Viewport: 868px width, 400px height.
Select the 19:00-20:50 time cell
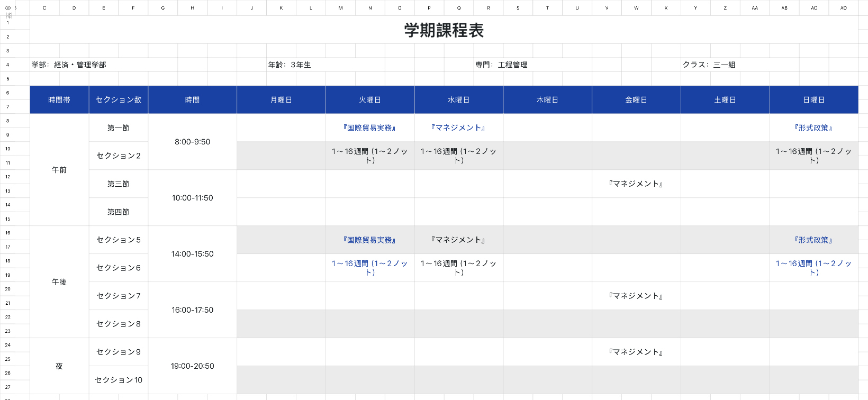click(193, 366)
